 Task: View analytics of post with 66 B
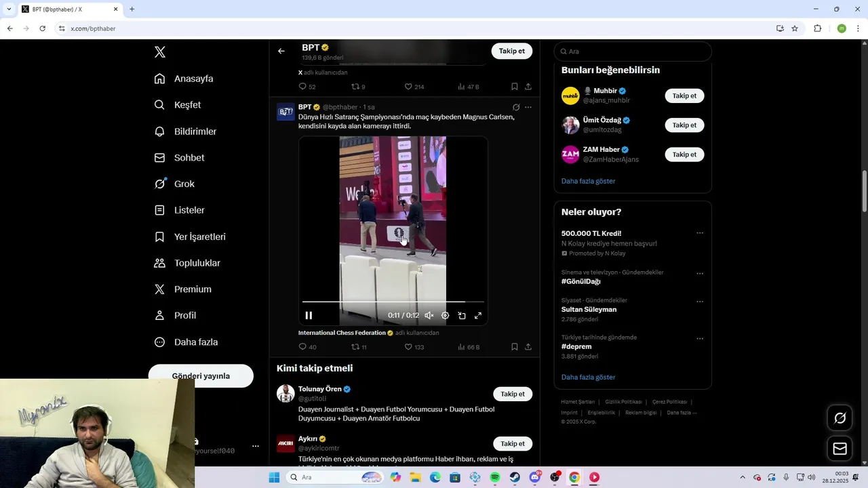tap(469, 347)
